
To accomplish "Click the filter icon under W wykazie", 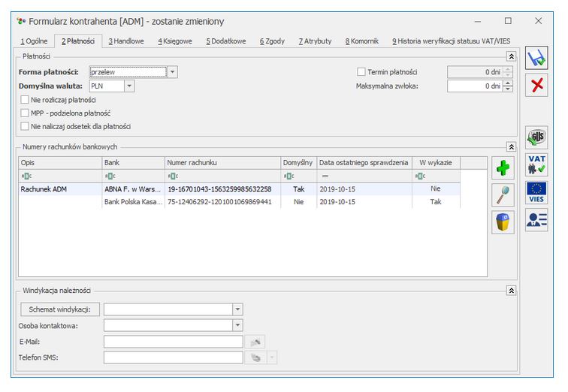I will tap(420, 176).
